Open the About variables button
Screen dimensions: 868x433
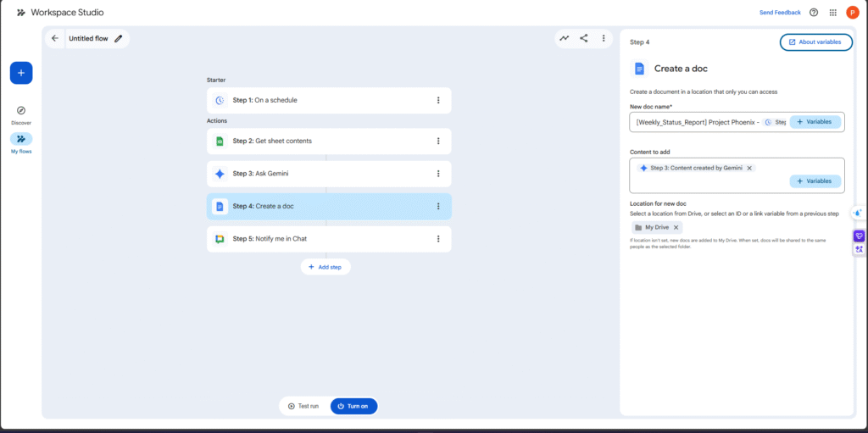815,42
